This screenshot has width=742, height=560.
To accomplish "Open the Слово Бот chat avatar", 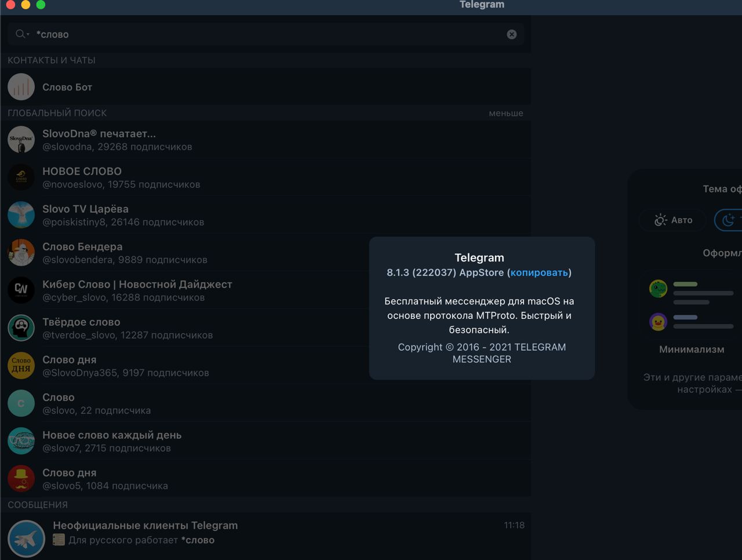I will click(x=21, y=87).
